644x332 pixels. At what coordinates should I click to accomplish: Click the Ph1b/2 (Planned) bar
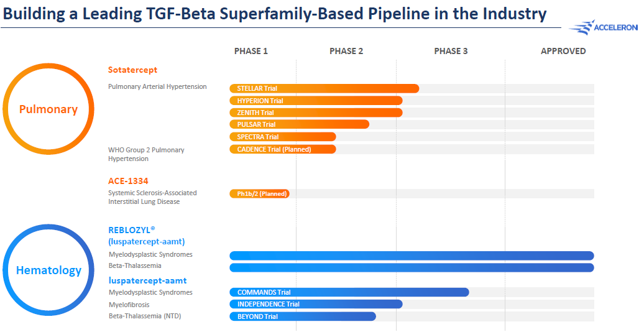click(259, 193)
